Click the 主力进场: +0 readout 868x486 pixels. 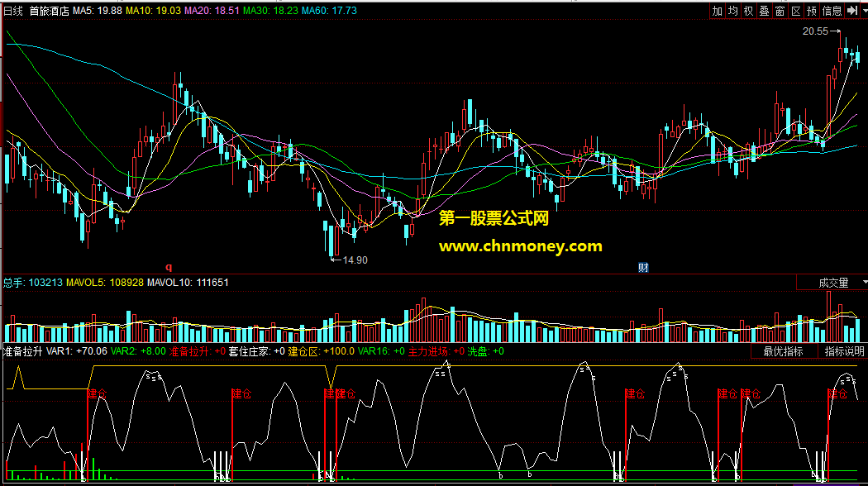click(436, 351)
